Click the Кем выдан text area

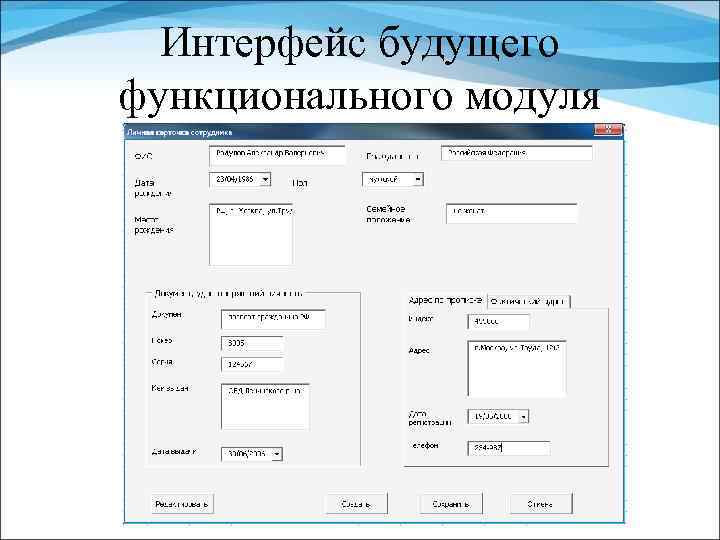coord(265,407)
